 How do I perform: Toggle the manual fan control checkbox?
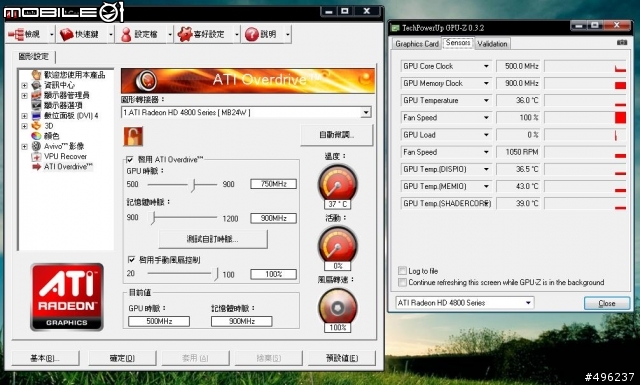tap(131, 259)
